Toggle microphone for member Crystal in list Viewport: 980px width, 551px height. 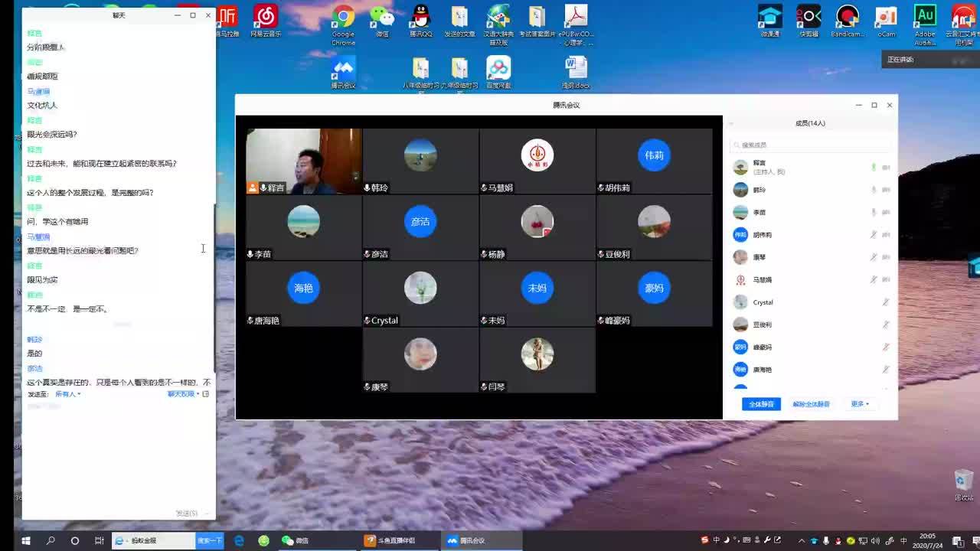(x=886, y=302)
